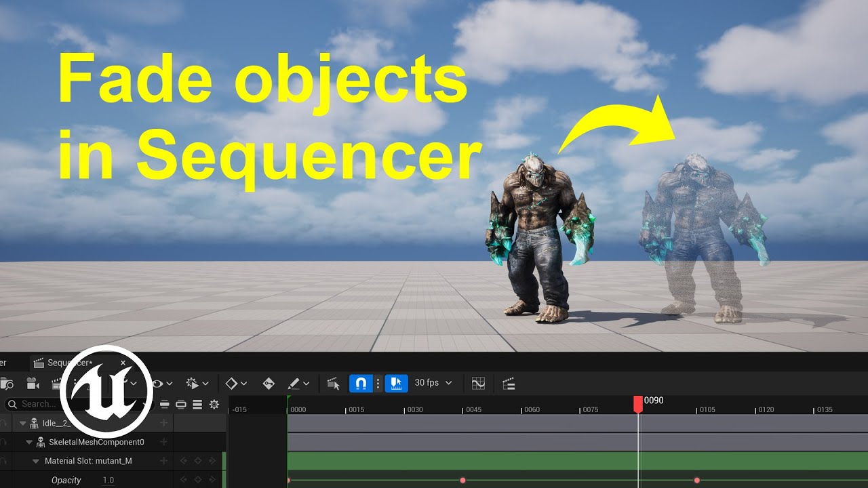Jump to next key on Opacity row
Screen dimensions: 868x488
point(213,480)
